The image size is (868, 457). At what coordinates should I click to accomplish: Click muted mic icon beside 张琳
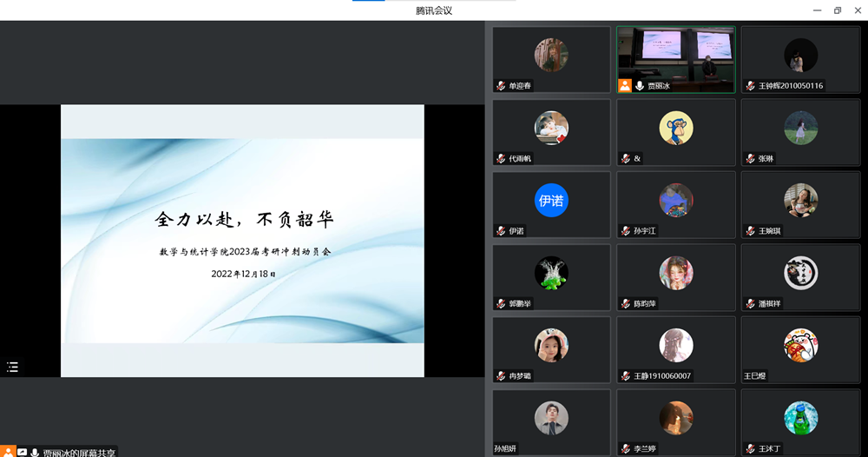click(x=750, y=159)
